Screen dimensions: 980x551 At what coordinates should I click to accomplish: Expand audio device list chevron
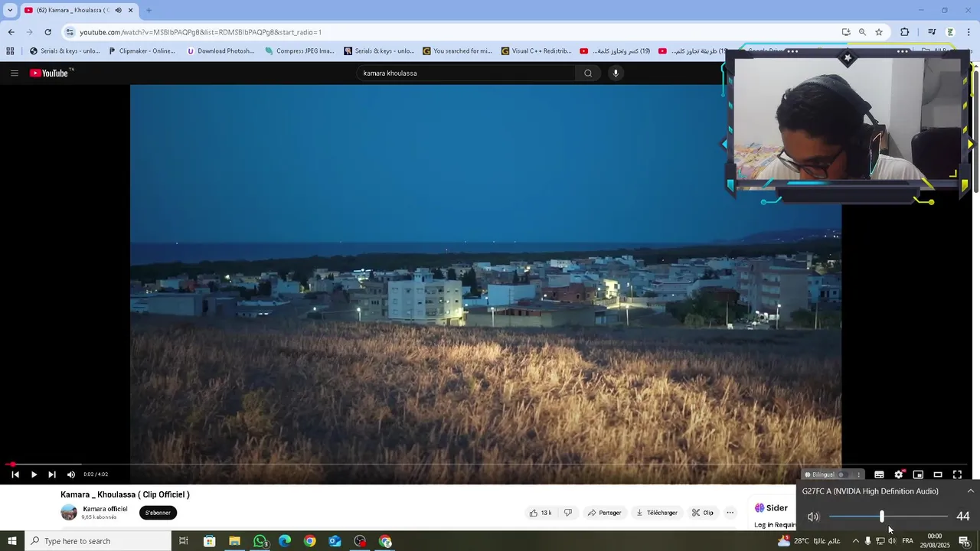click(x=970, y=491)
